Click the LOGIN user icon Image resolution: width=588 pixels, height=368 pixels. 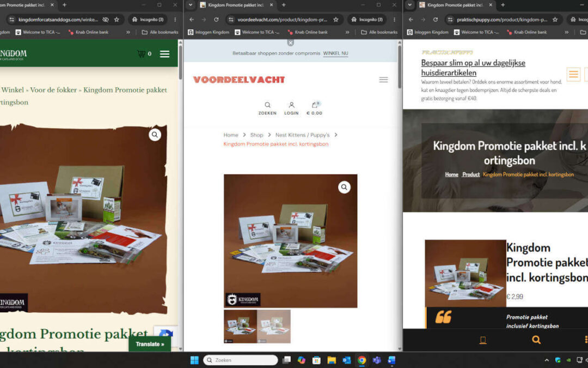click(291, 108)
